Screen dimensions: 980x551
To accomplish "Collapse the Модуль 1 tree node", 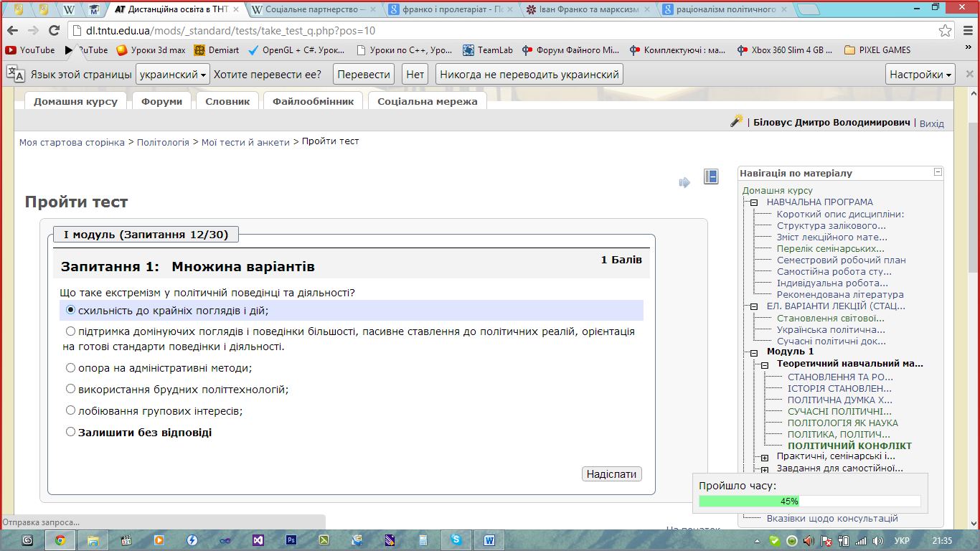I will point(754,352).
